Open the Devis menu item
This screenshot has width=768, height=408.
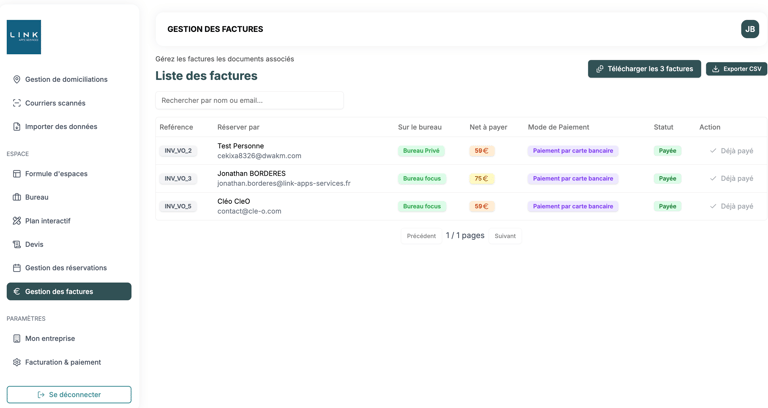tap(36, 244)
